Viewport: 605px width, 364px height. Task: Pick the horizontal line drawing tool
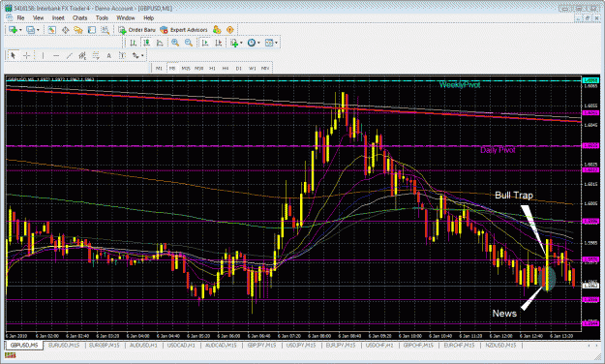[56, 55]
